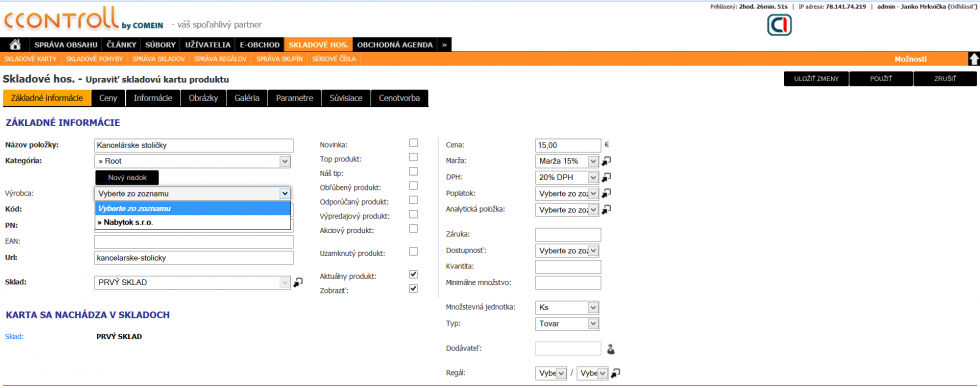This screenshot has width=980, height=388.
Task: Open the manage icon next to Poplatok dropdown
Action: click(x=606, y=193)
